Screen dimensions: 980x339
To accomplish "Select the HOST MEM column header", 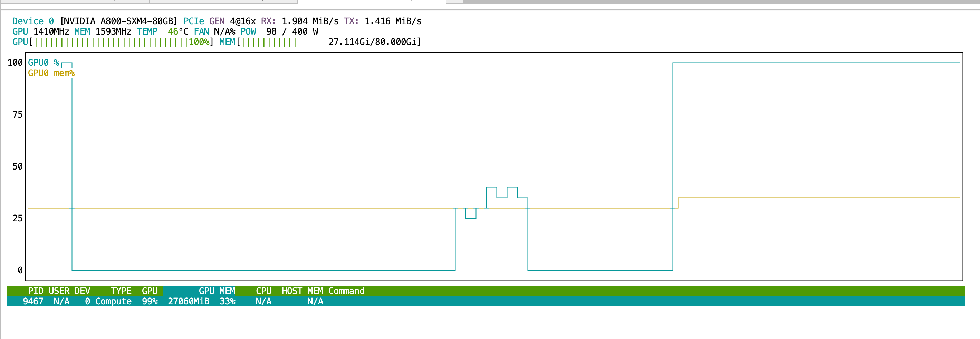I will coord(302,291).
